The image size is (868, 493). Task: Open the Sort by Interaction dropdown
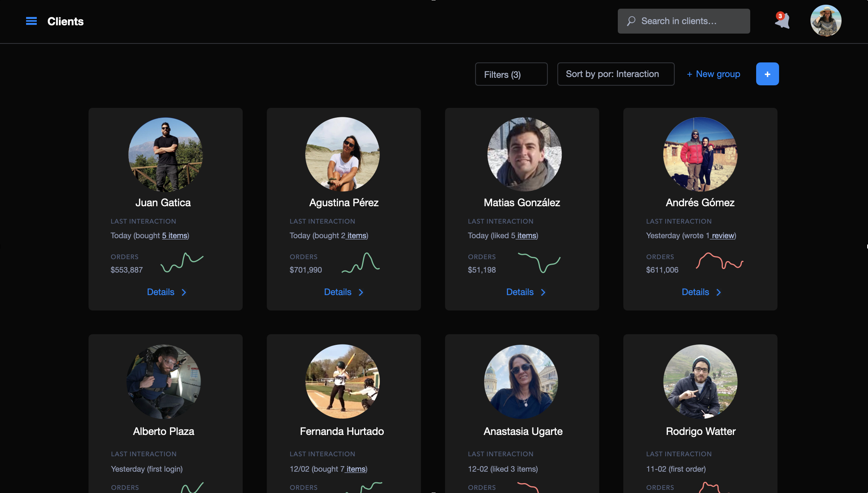(x=615, y=74)
